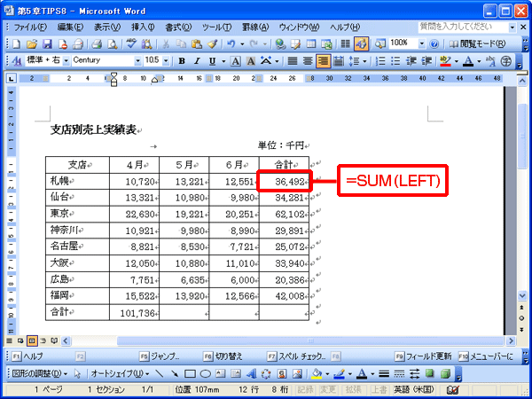Toggle Bold formatting
Viewport: 532px width, 399px height.
[182, 61]
